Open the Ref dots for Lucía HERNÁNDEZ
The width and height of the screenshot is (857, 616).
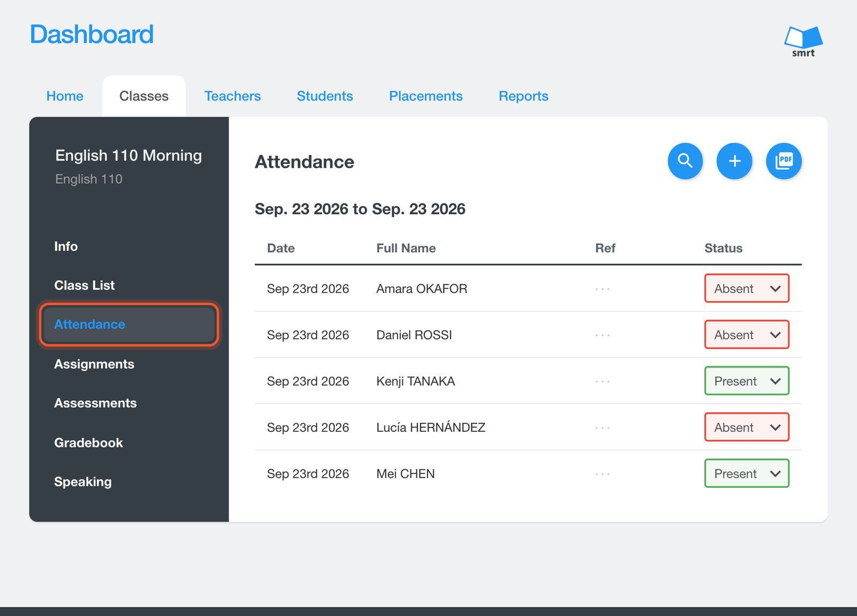click(x=603, y=427)
